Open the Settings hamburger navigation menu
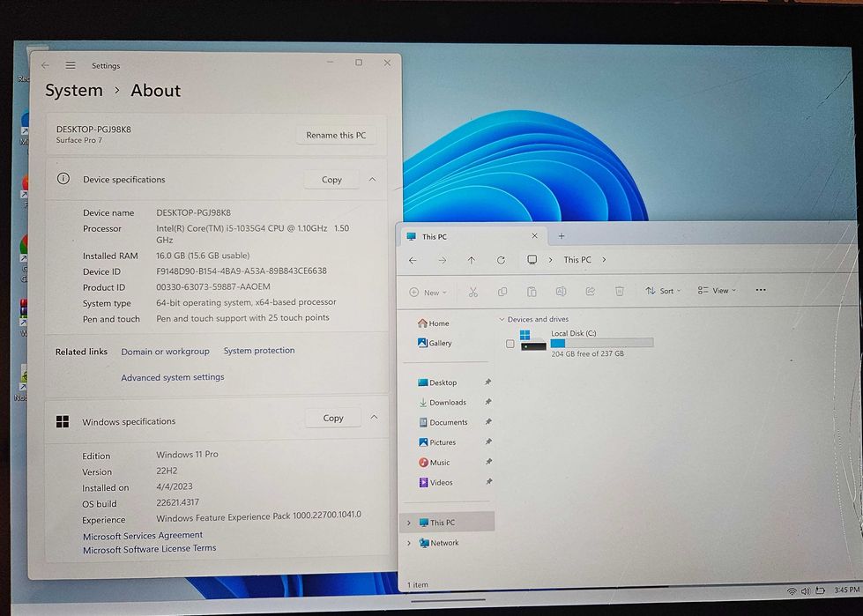 [x=71, y=65]
